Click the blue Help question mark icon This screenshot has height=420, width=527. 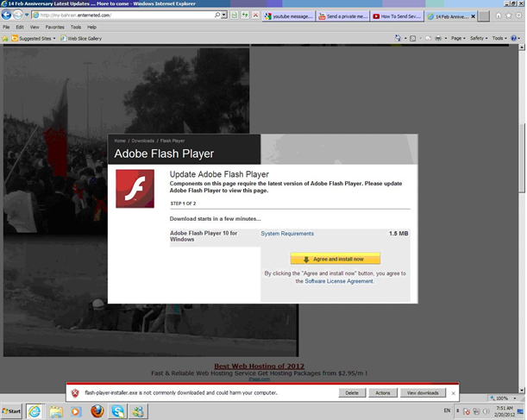pyautogui.click(x=513, y=38)
